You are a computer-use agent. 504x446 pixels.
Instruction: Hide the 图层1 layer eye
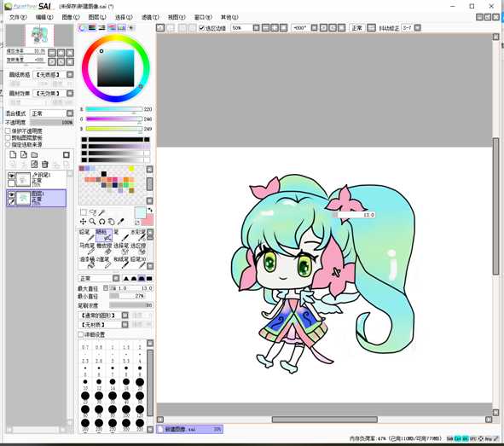(x=12, y=194)
